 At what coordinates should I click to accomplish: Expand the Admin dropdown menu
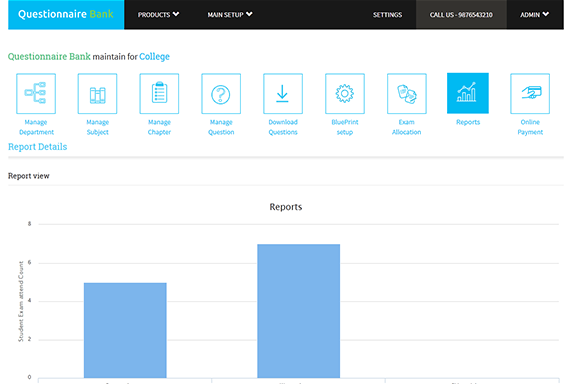534,15
